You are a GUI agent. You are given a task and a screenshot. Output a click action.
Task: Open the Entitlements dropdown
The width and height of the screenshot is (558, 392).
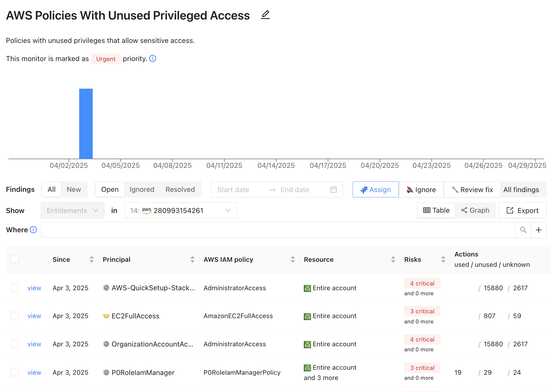coord(72,210)
